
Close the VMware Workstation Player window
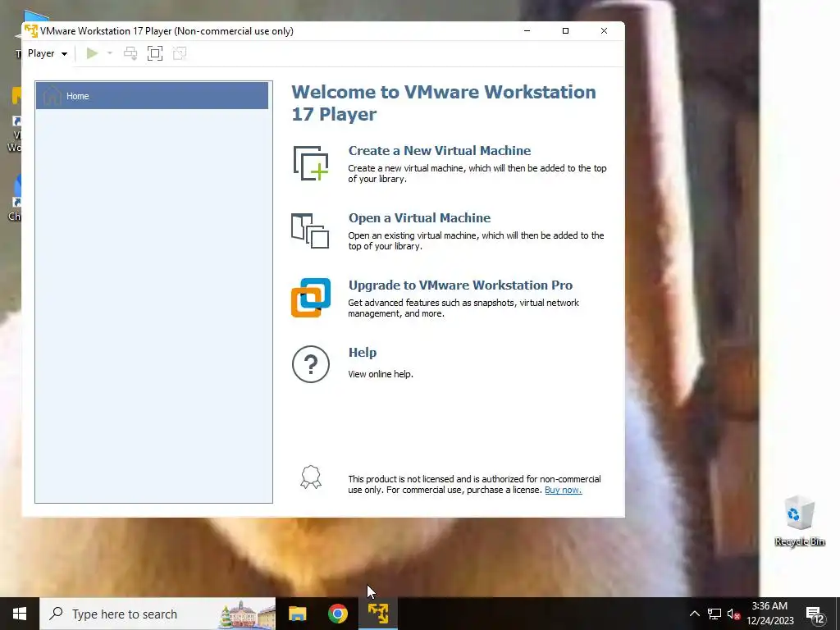[x=604, y=30]
